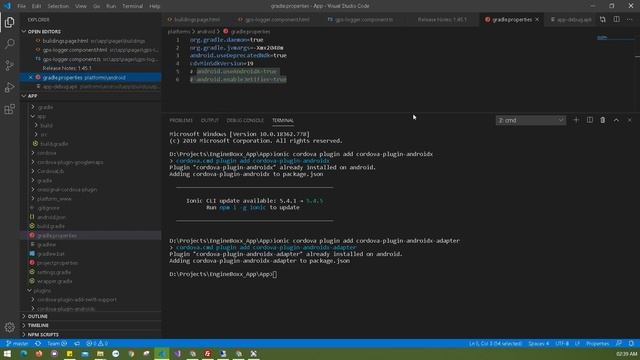
Task: Switch to Release Notes 1.45.1 tab
Action: pyautogui.click(x=442, y=19)
